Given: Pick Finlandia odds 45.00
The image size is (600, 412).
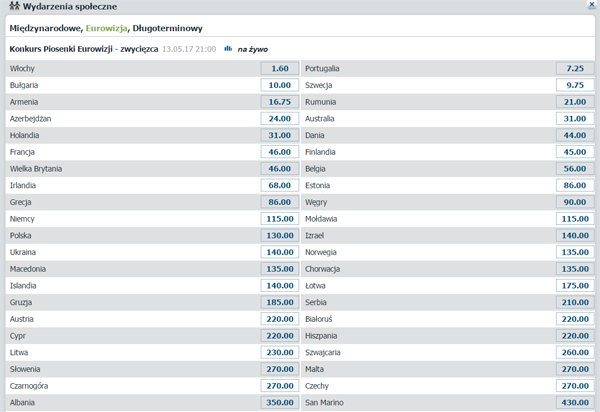Looking at the screenshot, I should click(575, 152).
